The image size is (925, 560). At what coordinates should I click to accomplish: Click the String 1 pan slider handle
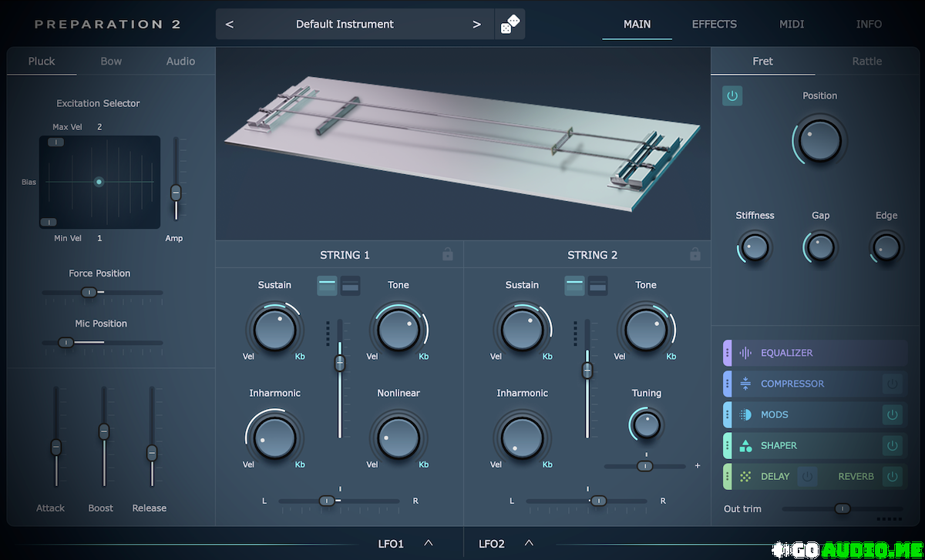coord(327,501)
